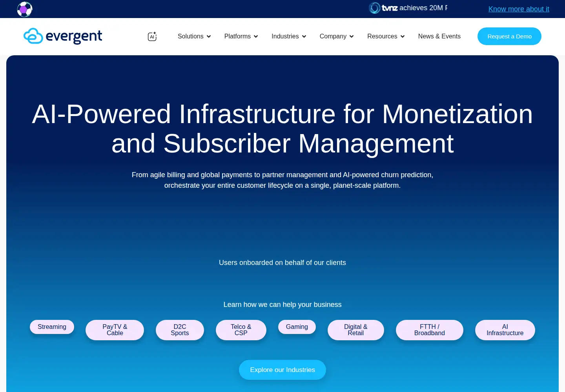
Task: Click the 'AI-Powered Infrastructure' main headline
Action: (282, 129)
